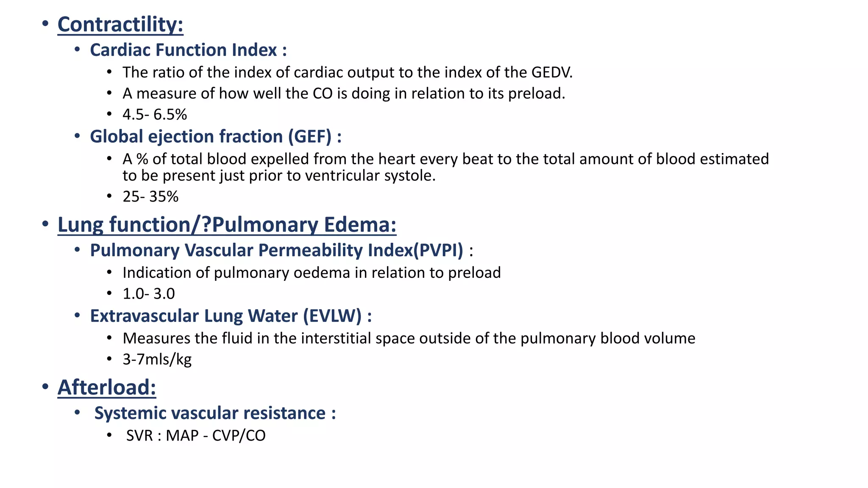Click the Global ejection fraction (GEF) subheading
This screenshot has width=868, height=488.
click(x=215, y=137)
